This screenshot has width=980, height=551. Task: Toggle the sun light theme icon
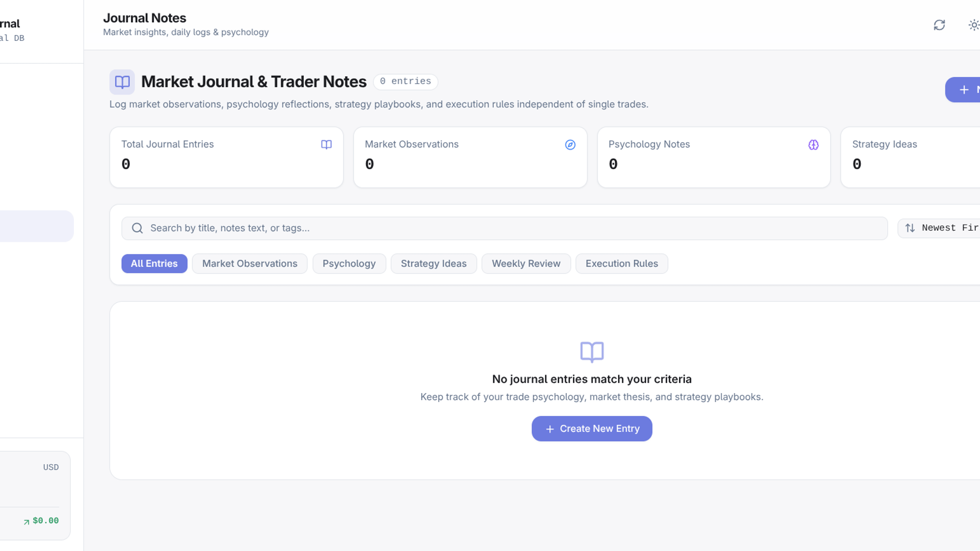974,25
